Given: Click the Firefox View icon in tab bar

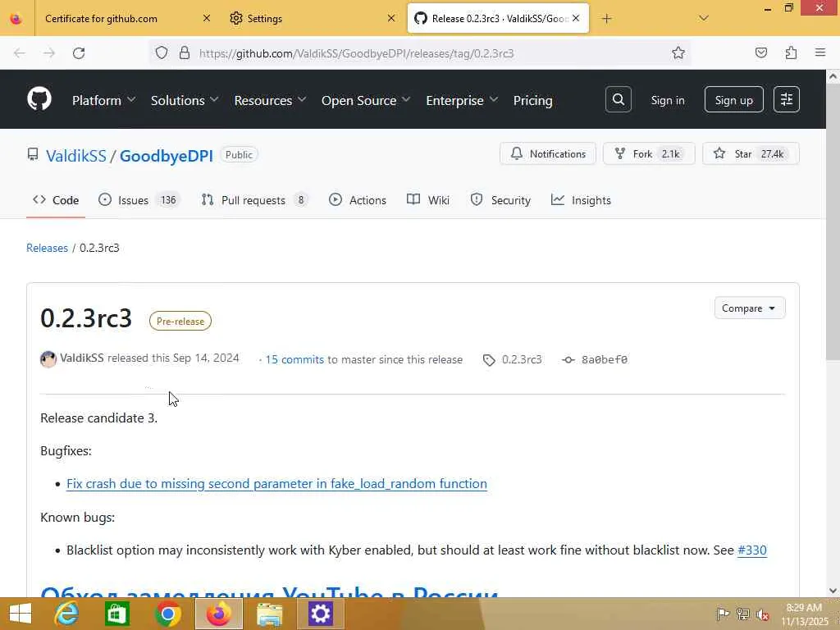Looking at the screenshot, I should pyautogui.click(x=16, y=19).
